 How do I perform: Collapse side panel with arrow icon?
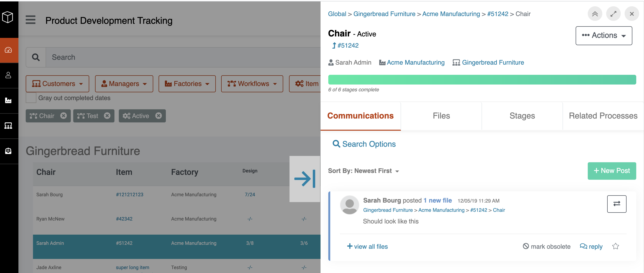click(305, 179)
